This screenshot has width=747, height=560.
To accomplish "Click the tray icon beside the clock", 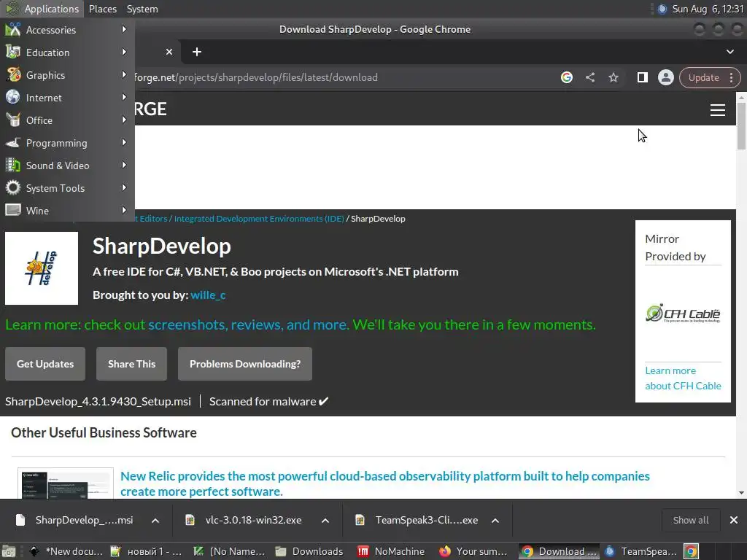I will tap(662, 9).
